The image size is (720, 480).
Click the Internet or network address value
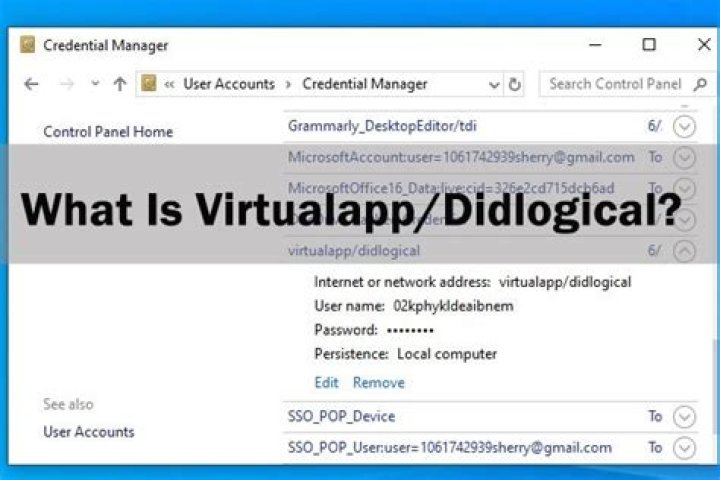[565, 282]
